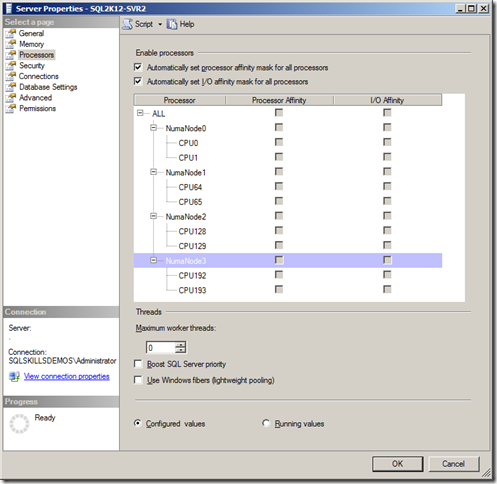The height and width of the screenshot is (484, 497).
Task: Open the Memory page
Action: coord(32,44)
